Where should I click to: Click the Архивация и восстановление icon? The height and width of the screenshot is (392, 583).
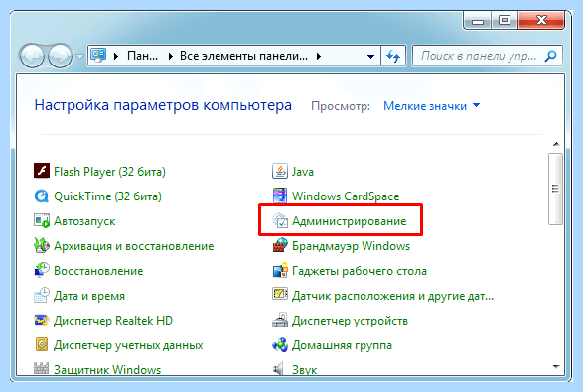point(42,245)
